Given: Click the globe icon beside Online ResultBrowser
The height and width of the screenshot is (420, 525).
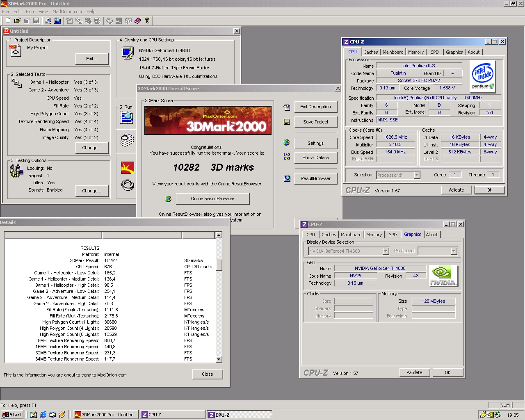Looking at the screenshot, I should point(168,199).
